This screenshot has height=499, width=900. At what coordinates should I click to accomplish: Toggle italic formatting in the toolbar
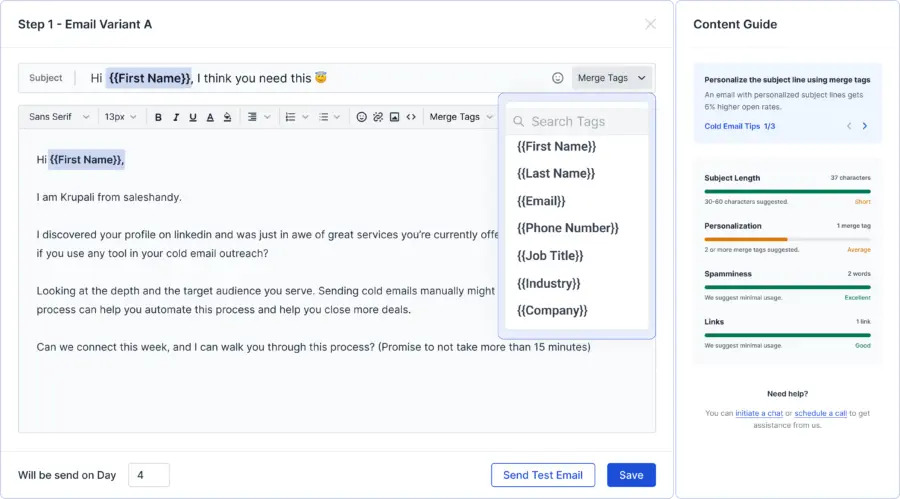[x=176, y=117]
